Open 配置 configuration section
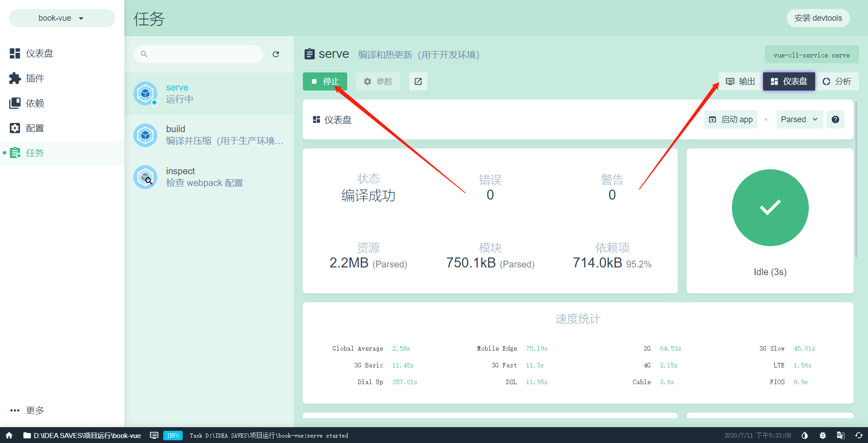 point(62,128)
